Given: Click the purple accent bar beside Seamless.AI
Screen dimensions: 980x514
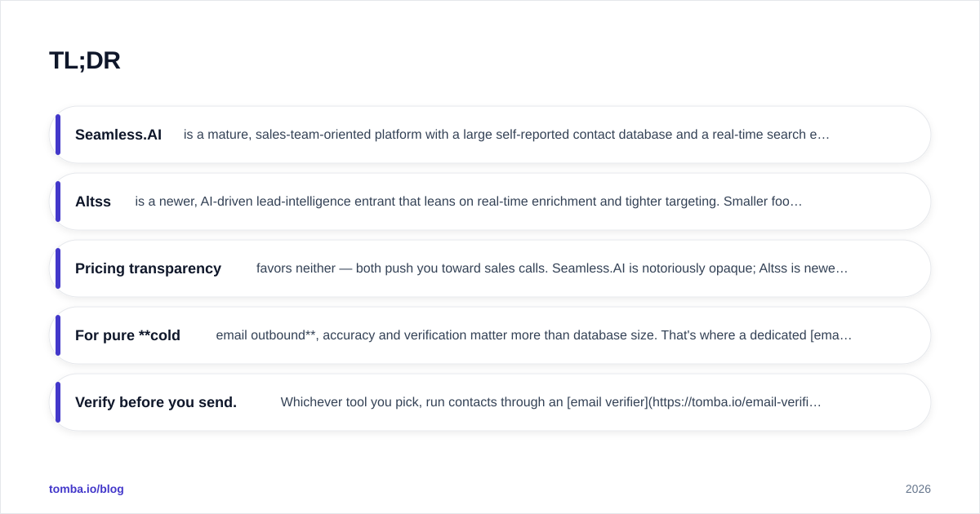Looking at the screenshot, I should 58,135.
